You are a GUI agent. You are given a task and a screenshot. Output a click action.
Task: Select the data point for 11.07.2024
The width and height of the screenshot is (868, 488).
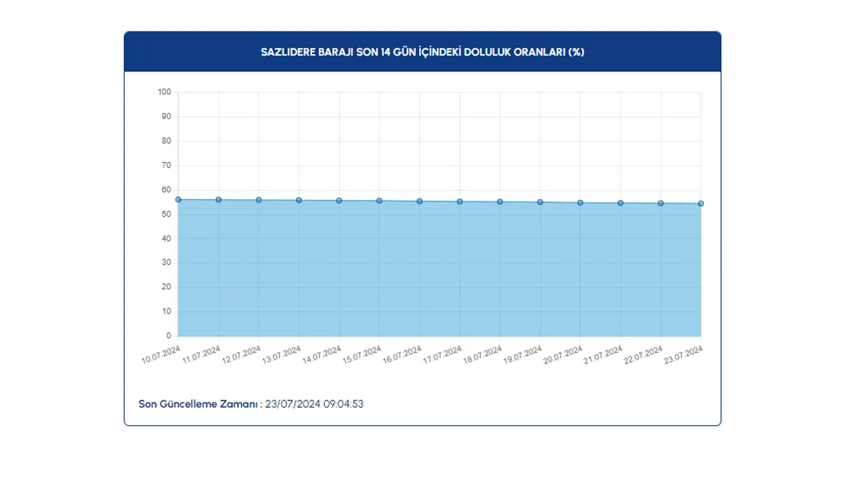(218, 200)
